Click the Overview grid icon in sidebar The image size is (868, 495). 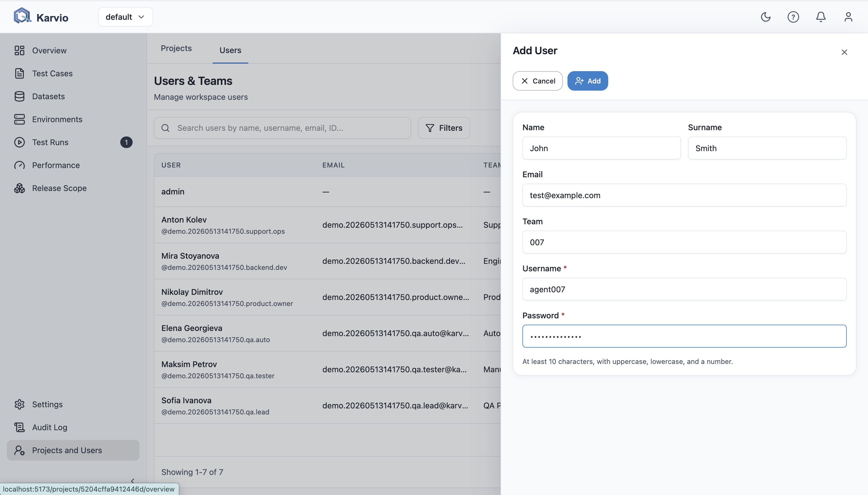pos(20,50)
